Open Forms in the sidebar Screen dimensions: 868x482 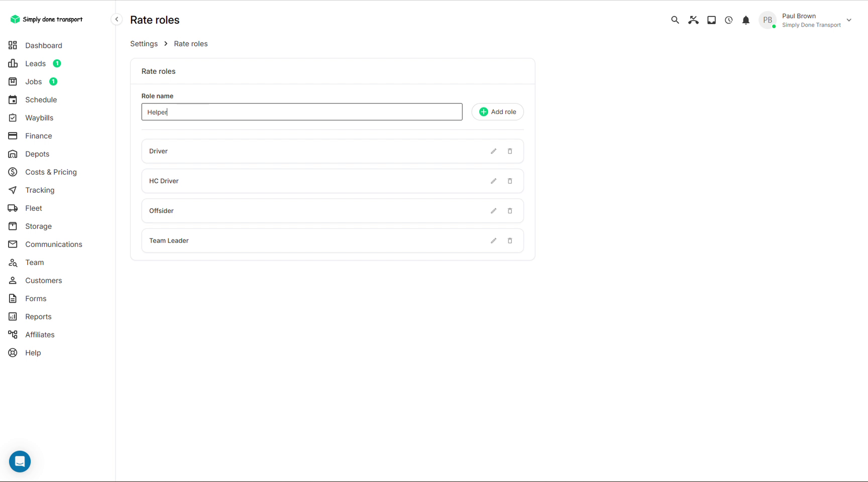[36, 298]
